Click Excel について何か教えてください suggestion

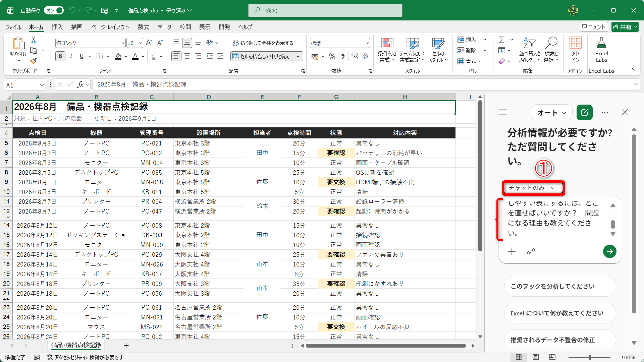pyautogui.click(x=560, y=313)
